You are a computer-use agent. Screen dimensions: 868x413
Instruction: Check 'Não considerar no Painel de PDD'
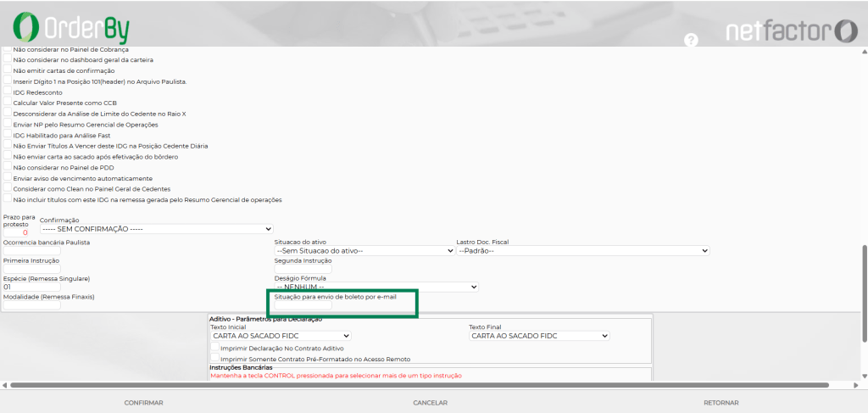7,166
